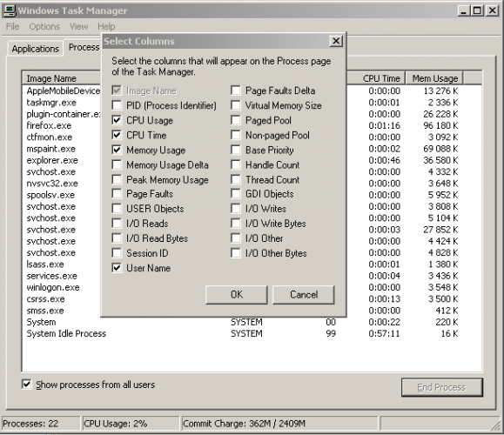Image resolution: width=504 pixels, height=435 pixels.
Task: Select the firefox.exe process
Action: click(49, 125)
